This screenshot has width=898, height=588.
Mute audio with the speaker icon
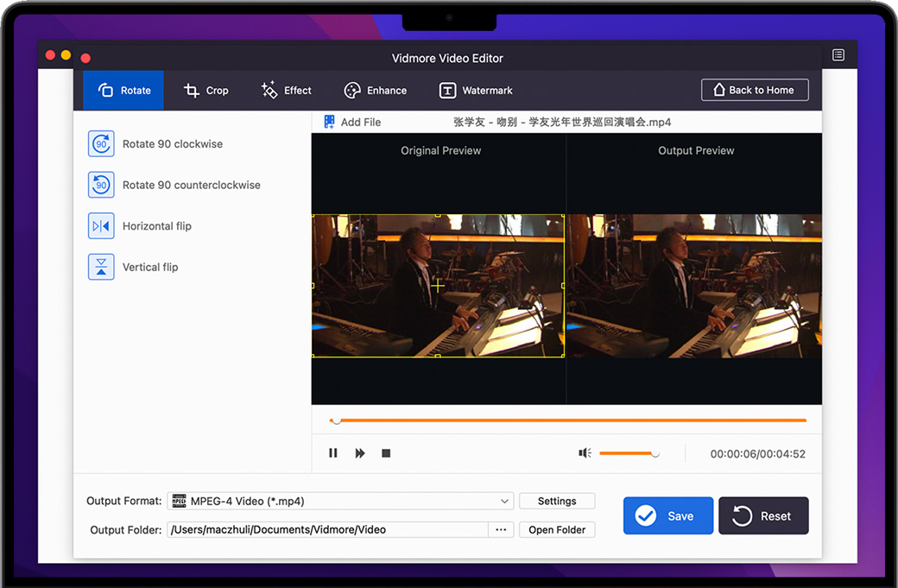tap(585, 453)
